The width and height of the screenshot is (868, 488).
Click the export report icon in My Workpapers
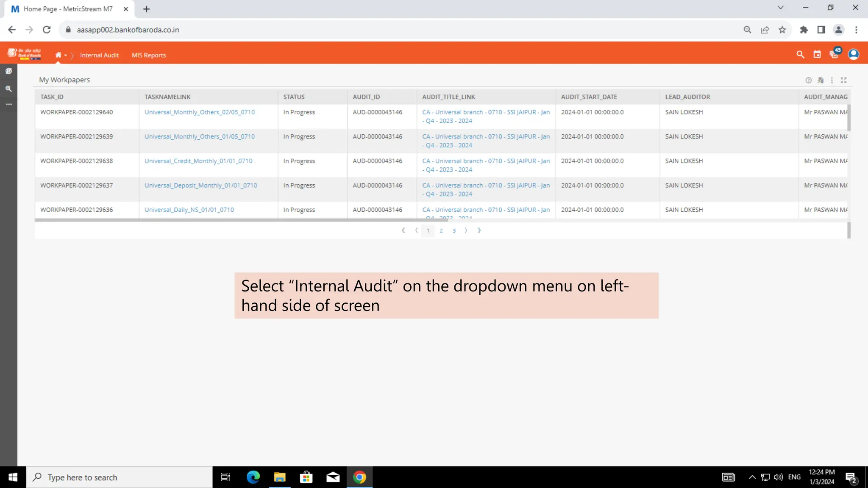point(821,80)
